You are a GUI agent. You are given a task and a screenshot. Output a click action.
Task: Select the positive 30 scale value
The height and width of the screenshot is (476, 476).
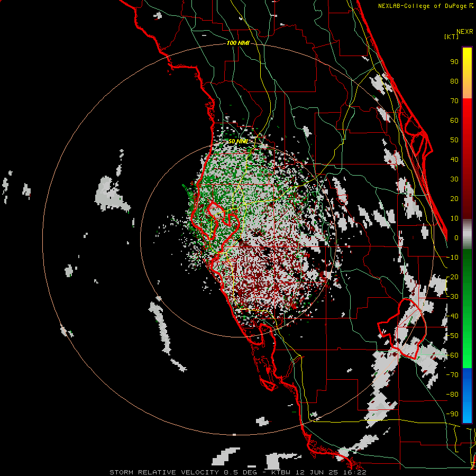click(x=454, y=179)
